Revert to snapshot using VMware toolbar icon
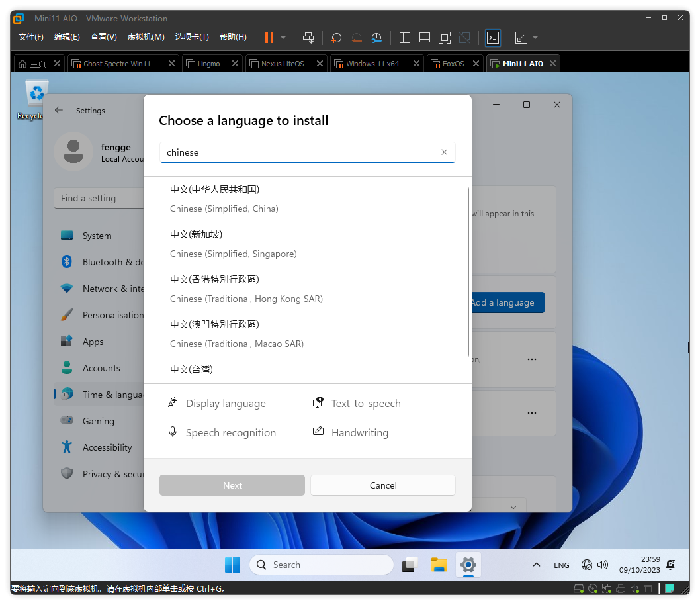The image size is (700, 605). 356,38
